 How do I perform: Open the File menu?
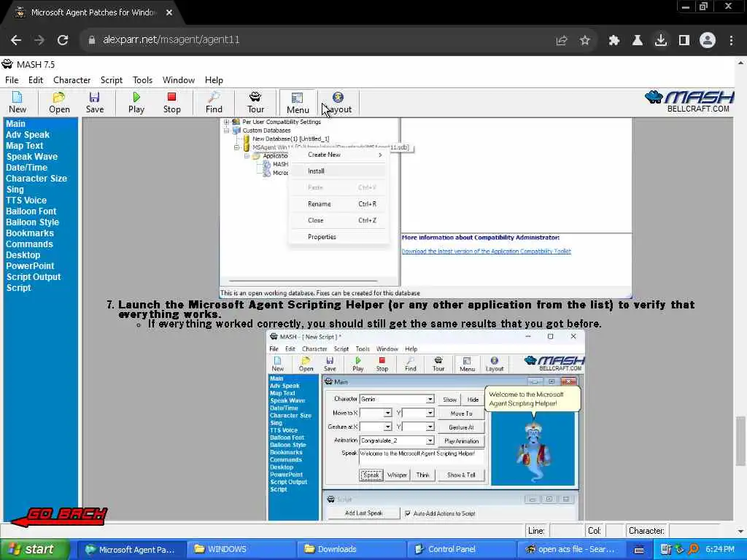[12, 80]
